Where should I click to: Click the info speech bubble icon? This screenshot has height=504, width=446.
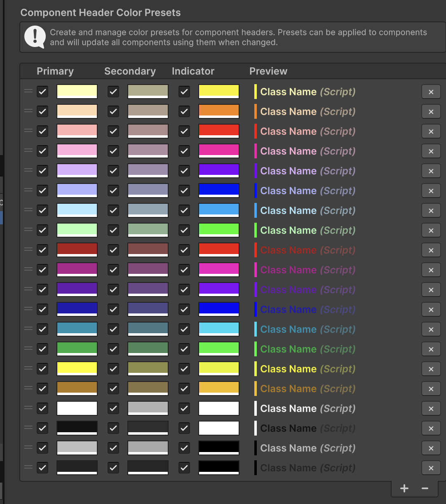(x=35, y=37)
